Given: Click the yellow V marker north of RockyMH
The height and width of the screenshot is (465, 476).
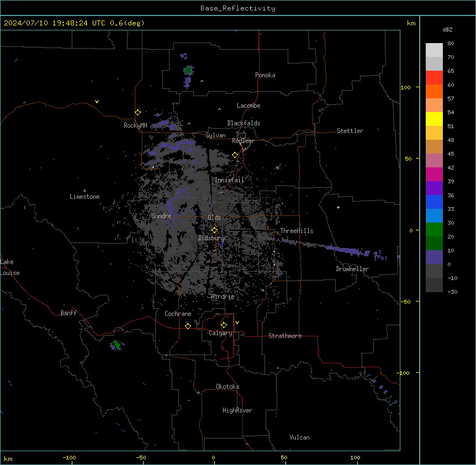Looking at the screenshot, I should [x=97, y=102].
